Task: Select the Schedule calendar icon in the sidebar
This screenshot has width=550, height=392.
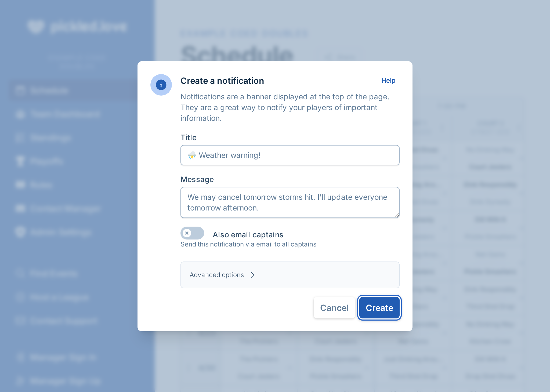Action: click(20, 90)
